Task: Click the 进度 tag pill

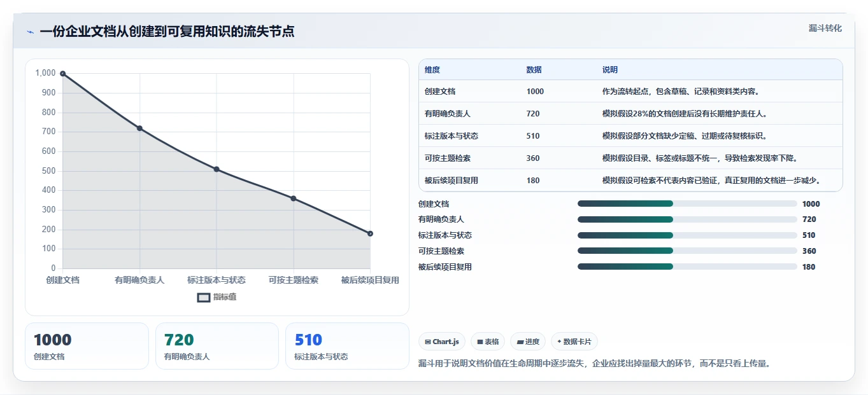Action: (528, 342)
